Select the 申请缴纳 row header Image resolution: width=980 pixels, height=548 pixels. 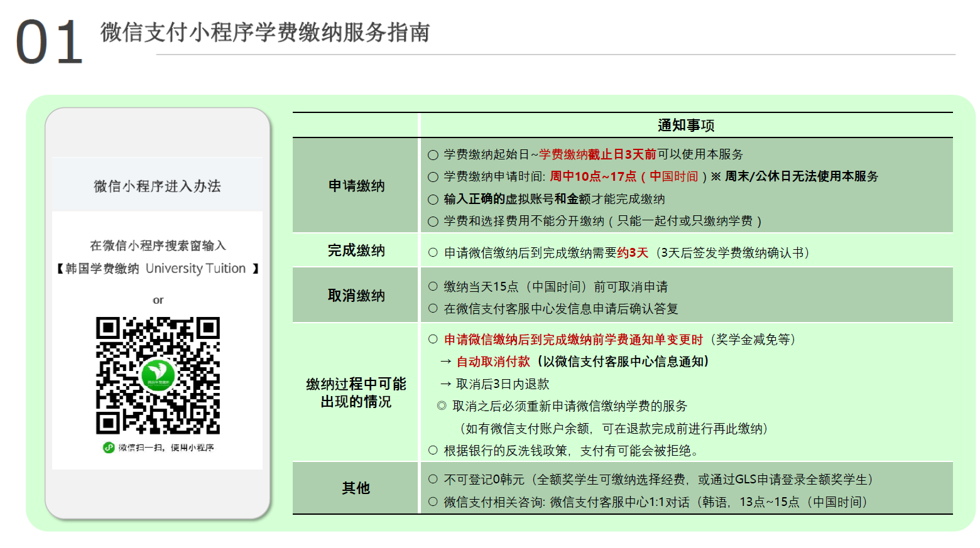(356, 186)
